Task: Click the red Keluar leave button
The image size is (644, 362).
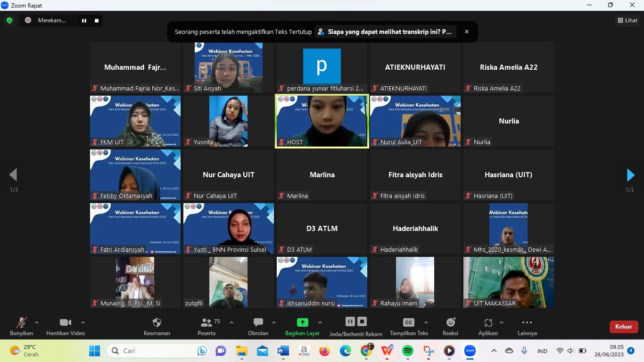Action: 623,327
